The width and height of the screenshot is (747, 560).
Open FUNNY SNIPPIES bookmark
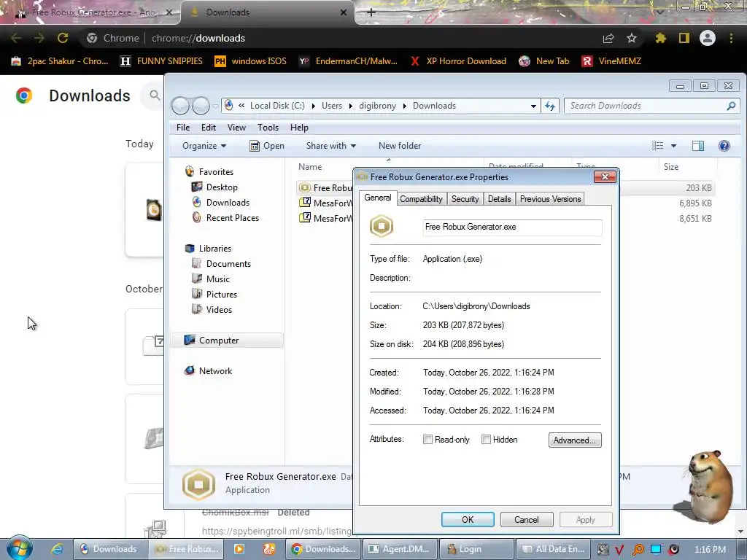161,61
